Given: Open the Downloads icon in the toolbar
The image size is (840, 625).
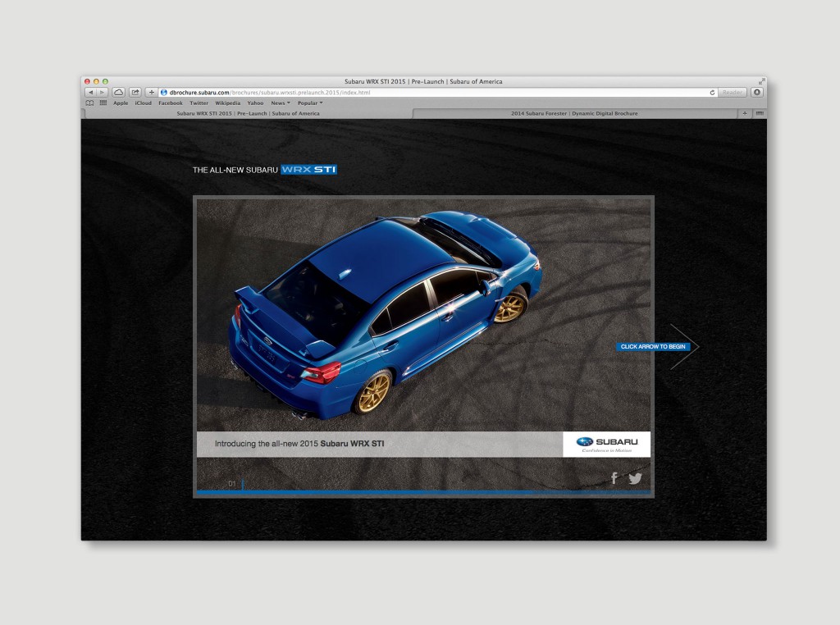Looking at the screenshot, I should click(756, 93).
